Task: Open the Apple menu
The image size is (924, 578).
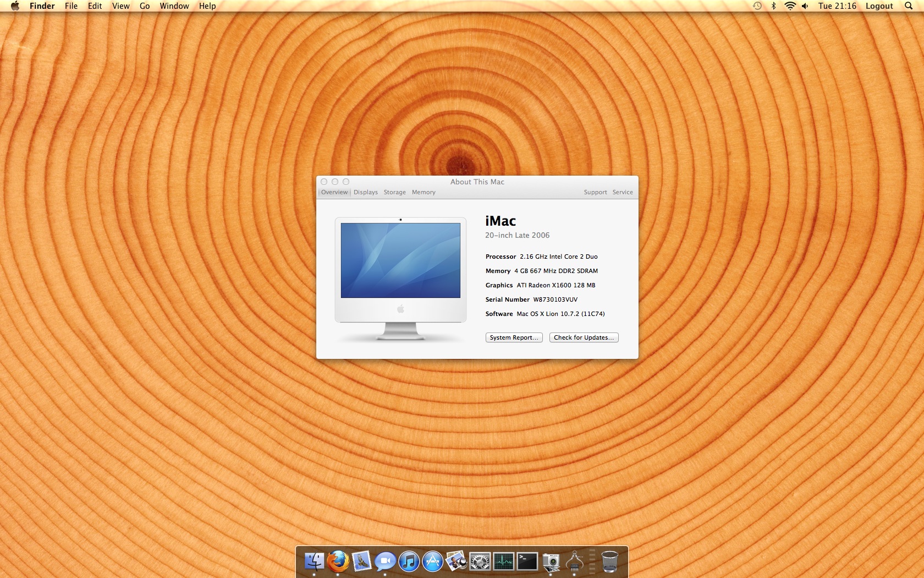Action: coord(15,6)
